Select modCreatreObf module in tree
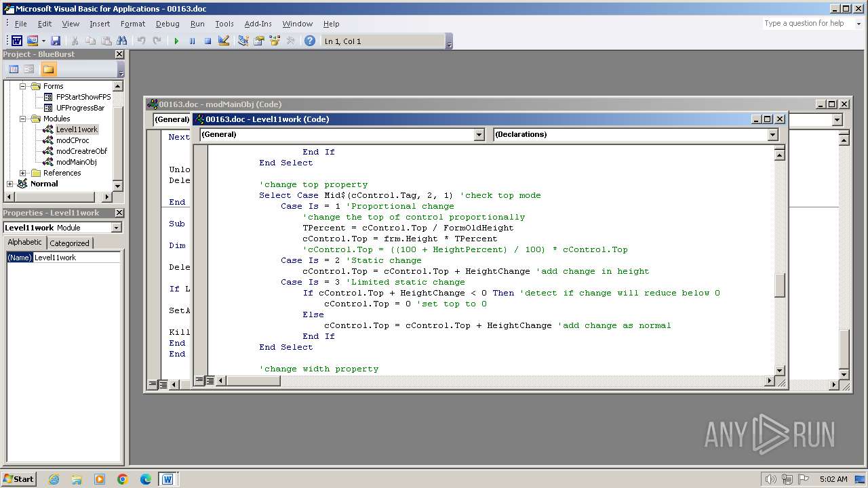The width and height of the screenshot is (868, 488). pos(81,151)
